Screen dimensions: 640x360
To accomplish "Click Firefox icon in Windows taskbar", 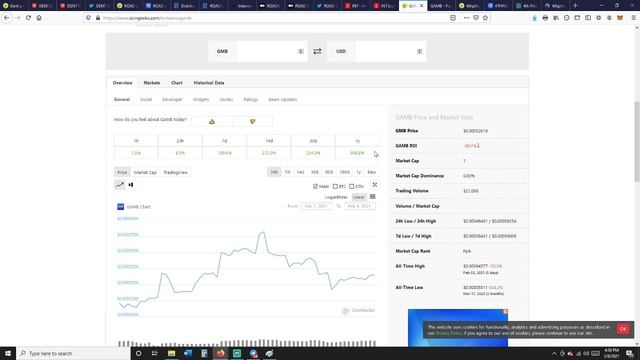I will (x=220, y=353).
